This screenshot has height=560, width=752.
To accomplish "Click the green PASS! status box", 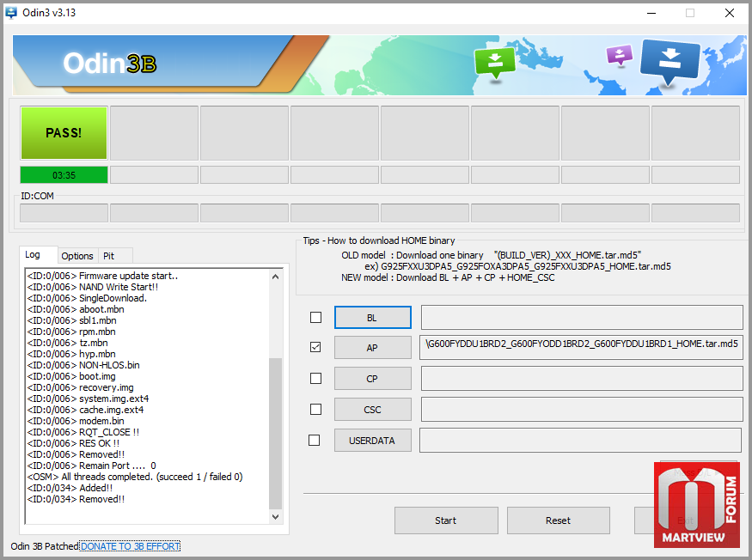I will [64, 133].
